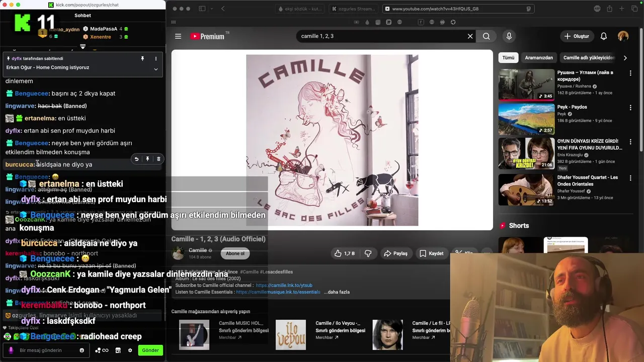Screen dimensions: 644x362
Task: Click the purple microphone icon in chat input
Action: coord(11,350)
